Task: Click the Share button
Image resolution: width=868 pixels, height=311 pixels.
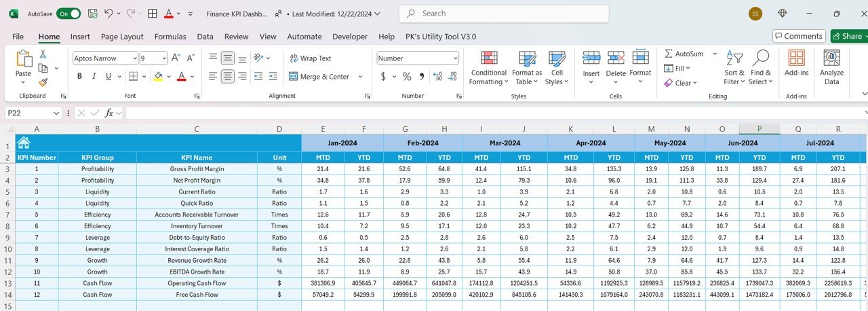Action: (x=848, y=36)
